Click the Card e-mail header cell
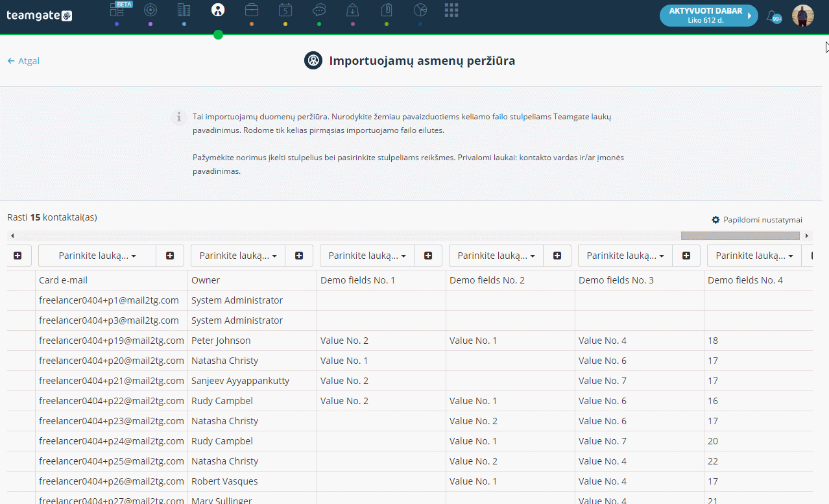This screenshot has width=829, height=504. [x=110, y=280]
